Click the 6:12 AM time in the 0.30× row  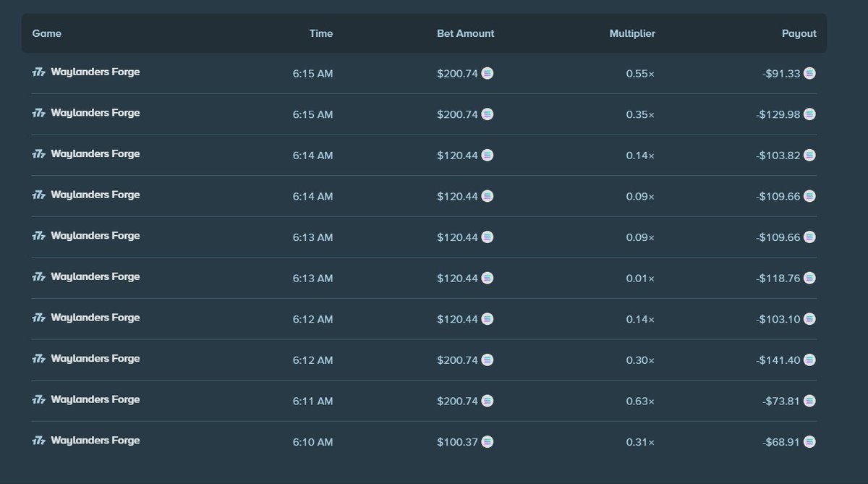pos(313,360)
